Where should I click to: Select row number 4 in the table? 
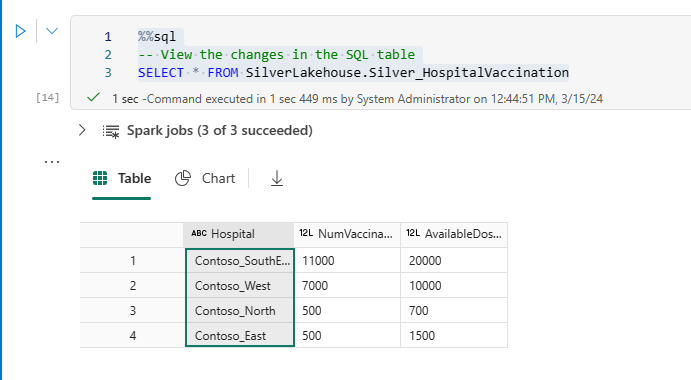[x=133, y=336]
